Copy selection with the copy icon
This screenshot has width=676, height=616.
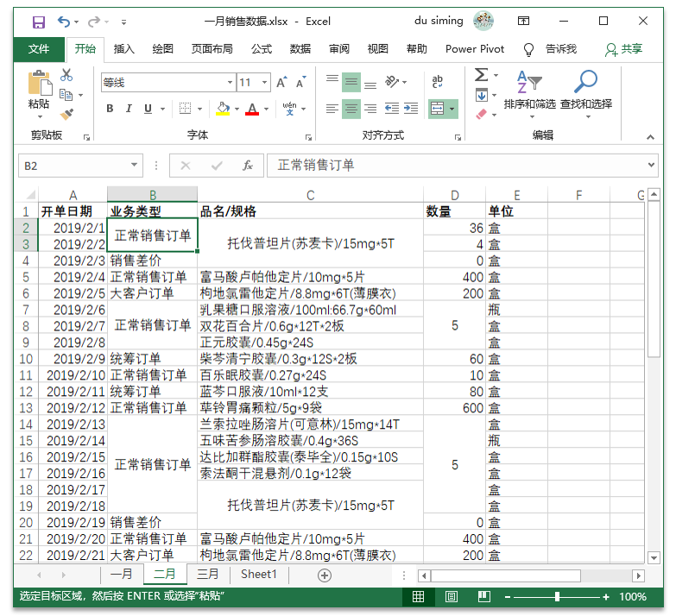pos(66,94)
